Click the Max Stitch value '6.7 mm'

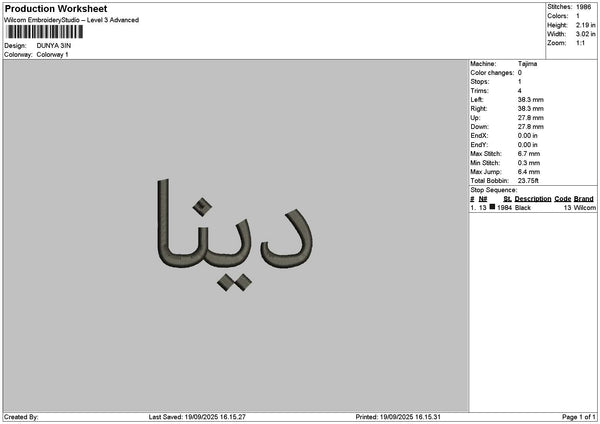click(x=529, y=154)
